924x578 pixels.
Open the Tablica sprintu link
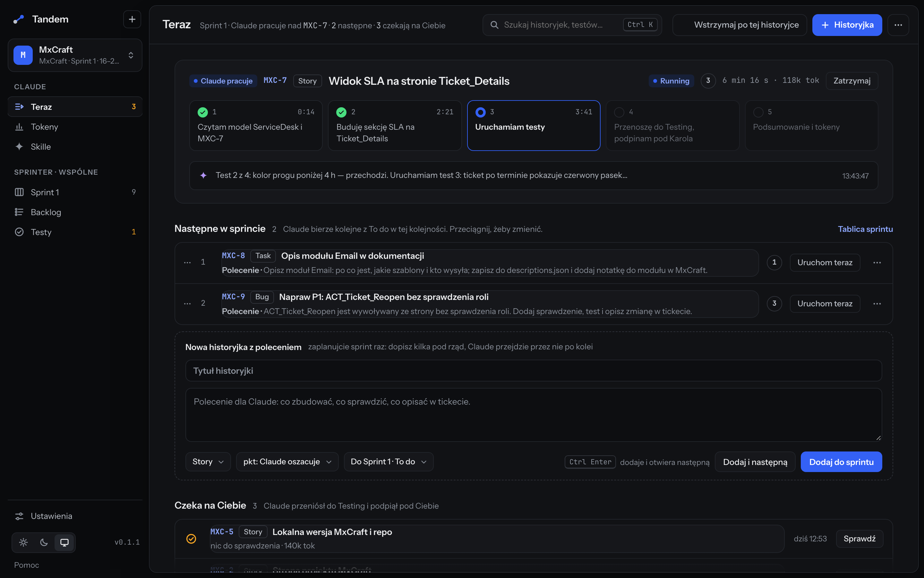point(865,229)
